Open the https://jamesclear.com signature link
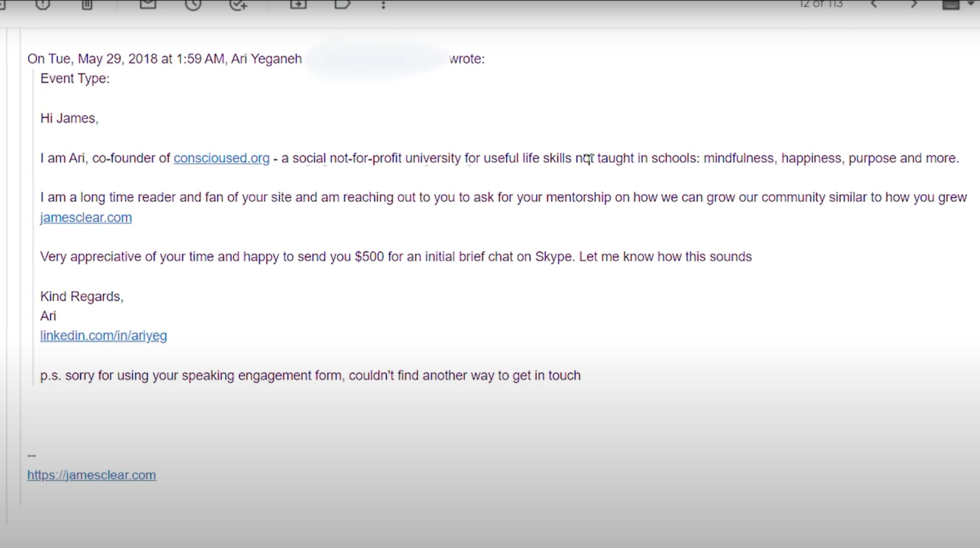Image resolution: width=980 pixels, height=548 pixels. pos(91,475)
